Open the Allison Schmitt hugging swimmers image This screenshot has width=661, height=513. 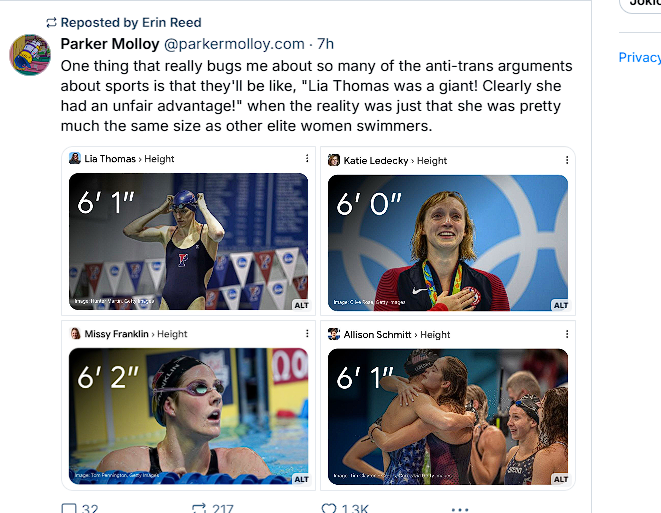point(448,418)
